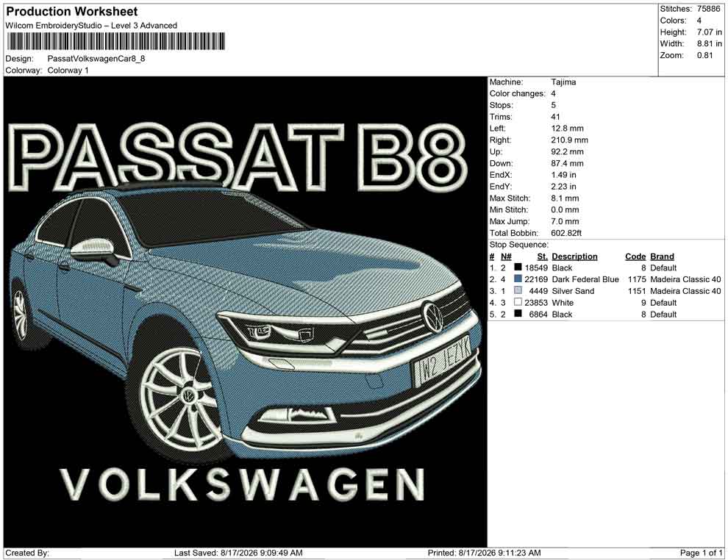
Task: Click the Width value '8.81 in'
Action: pos(709,43)
